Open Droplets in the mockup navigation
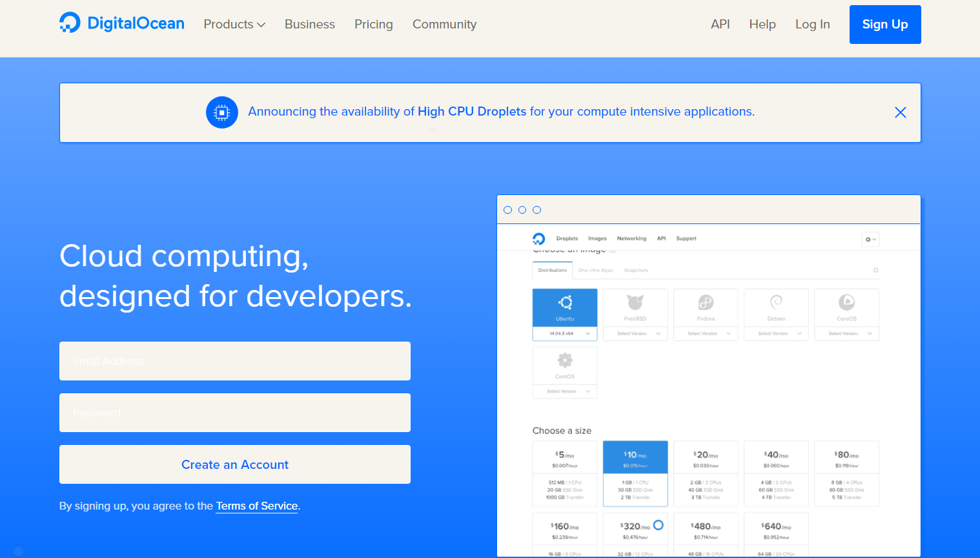This screenshot has height=558, width=980. click(567, 238)
